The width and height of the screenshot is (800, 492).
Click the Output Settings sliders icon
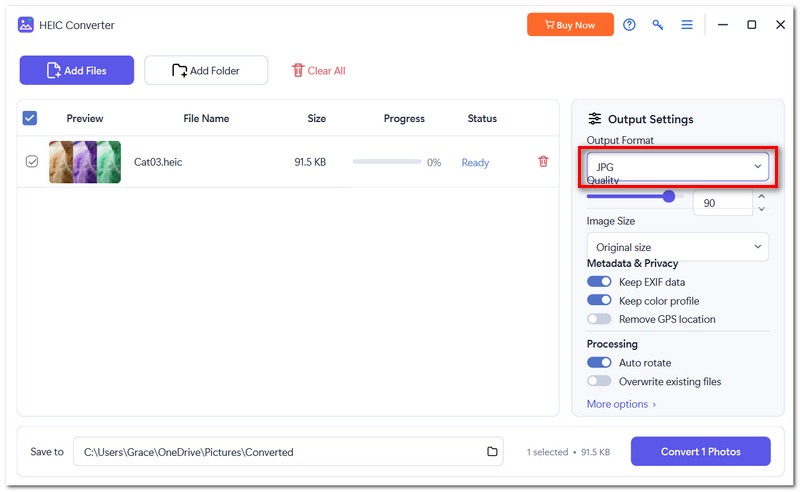[594, 119]
